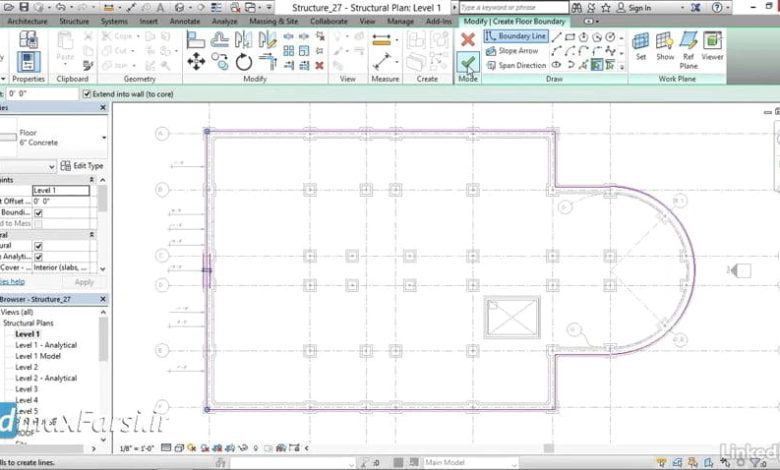Expand the Draw gallery with bottom arrow

coord(622,66)
